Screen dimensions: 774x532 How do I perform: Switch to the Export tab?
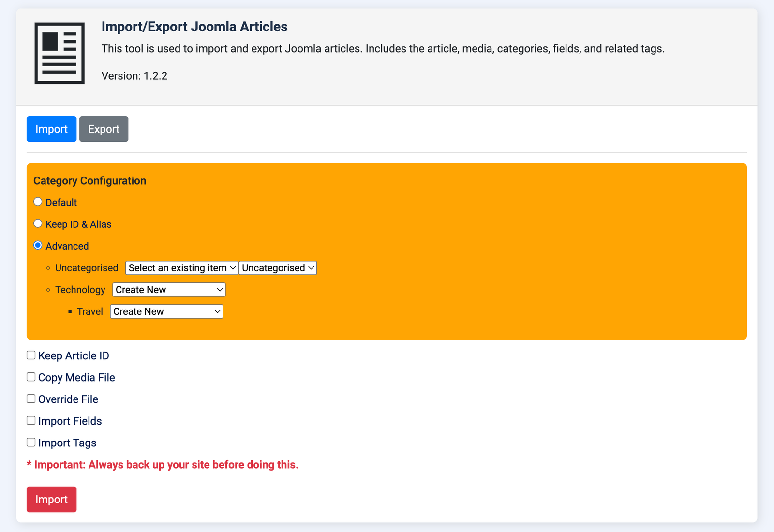tap(104, 129)
